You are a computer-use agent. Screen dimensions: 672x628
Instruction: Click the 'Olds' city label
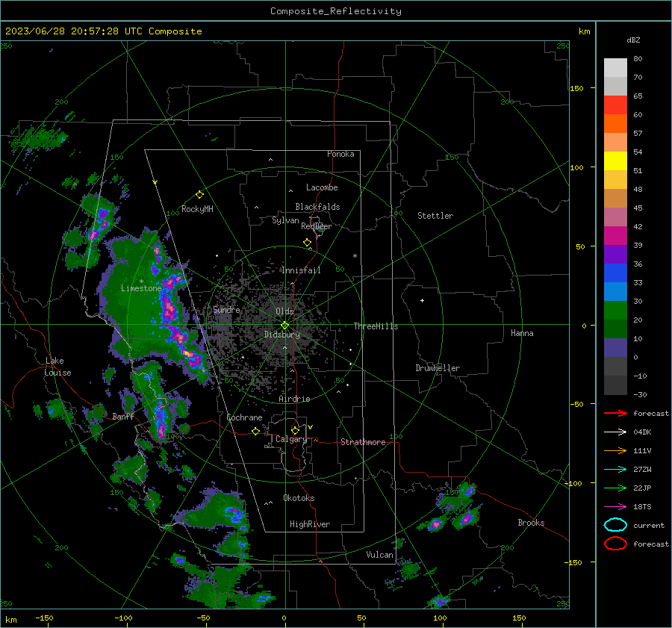pyautogui.click(x=284, y=311)
